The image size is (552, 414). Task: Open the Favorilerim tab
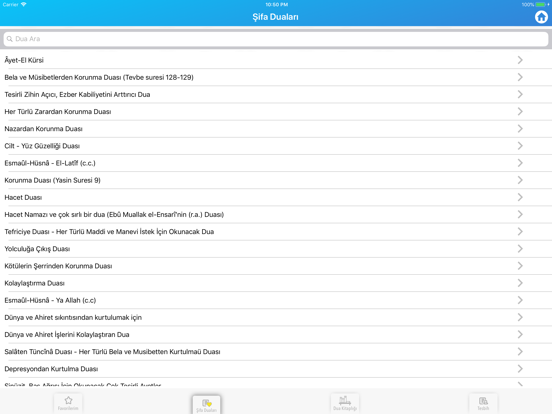pyautogui.click(x=68, y=403)
